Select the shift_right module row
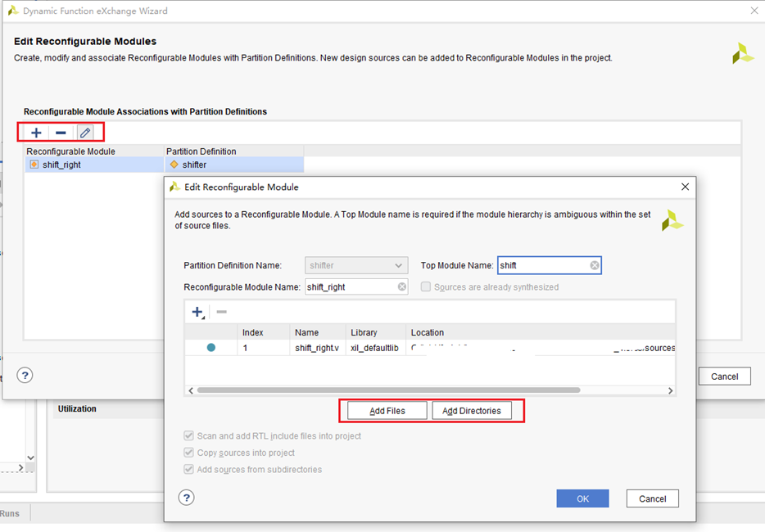 click(61, 165)
